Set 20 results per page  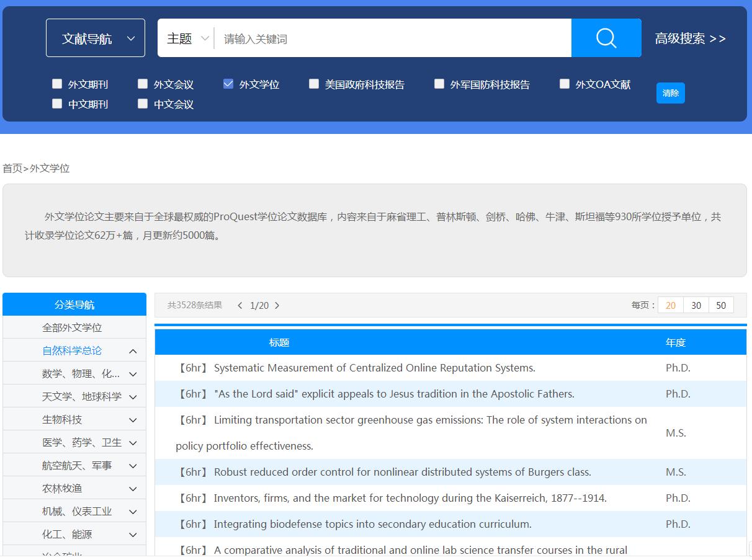point(671,305)
